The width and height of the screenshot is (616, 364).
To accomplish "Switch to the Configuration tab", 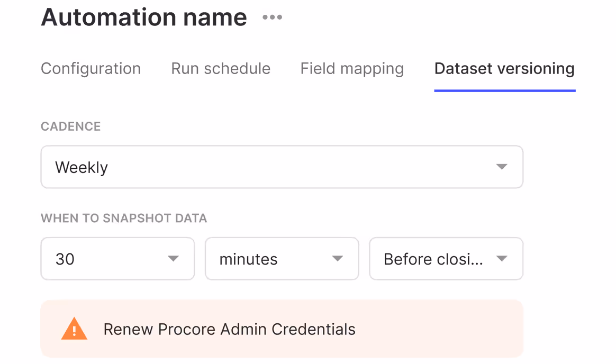I will (x=90, y=69).
